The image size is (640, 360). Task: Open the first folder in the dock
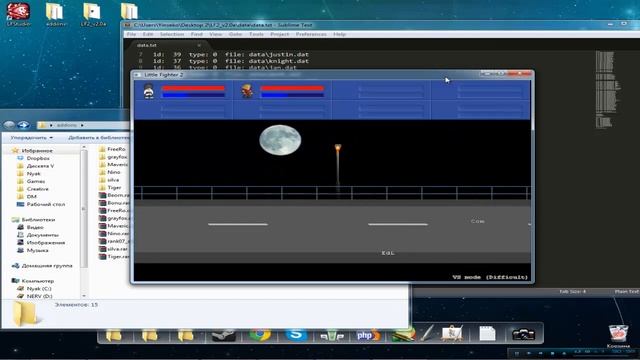click(x=114, y=336)
